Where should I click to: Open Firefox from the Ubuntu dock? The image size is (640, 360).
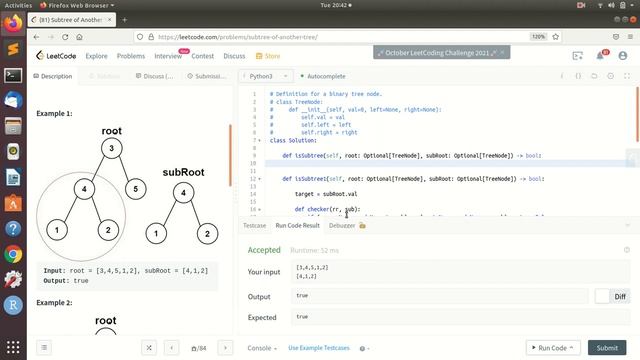point(13,24)
